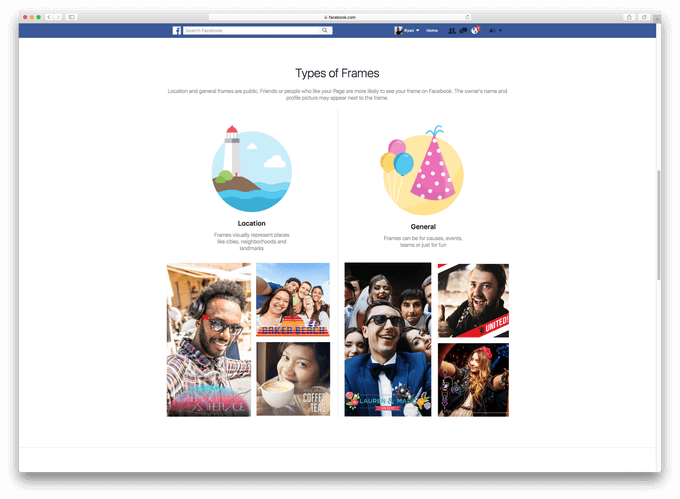This screenshot has height=499, width=680.
Task: Click the facebook.com address bar
Action: [340, 17]
